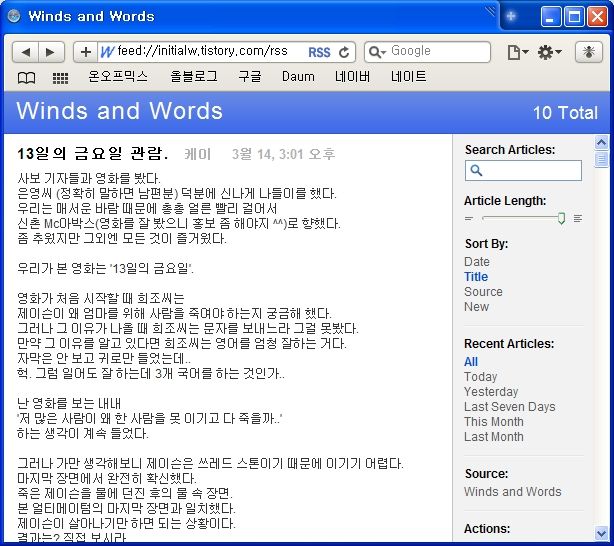Click the W site icon in address bar
The image size is (614, 546).
(x=107, y=52)
